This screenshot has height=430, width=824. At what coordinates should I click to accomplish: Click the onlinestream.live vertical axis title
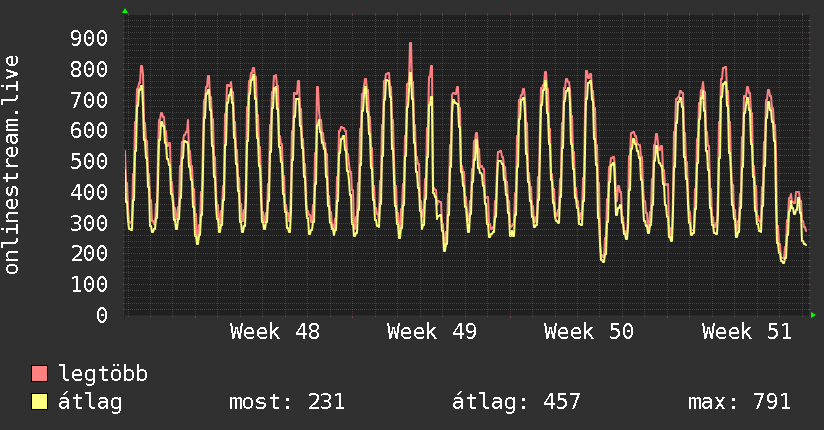click(11, 165)
